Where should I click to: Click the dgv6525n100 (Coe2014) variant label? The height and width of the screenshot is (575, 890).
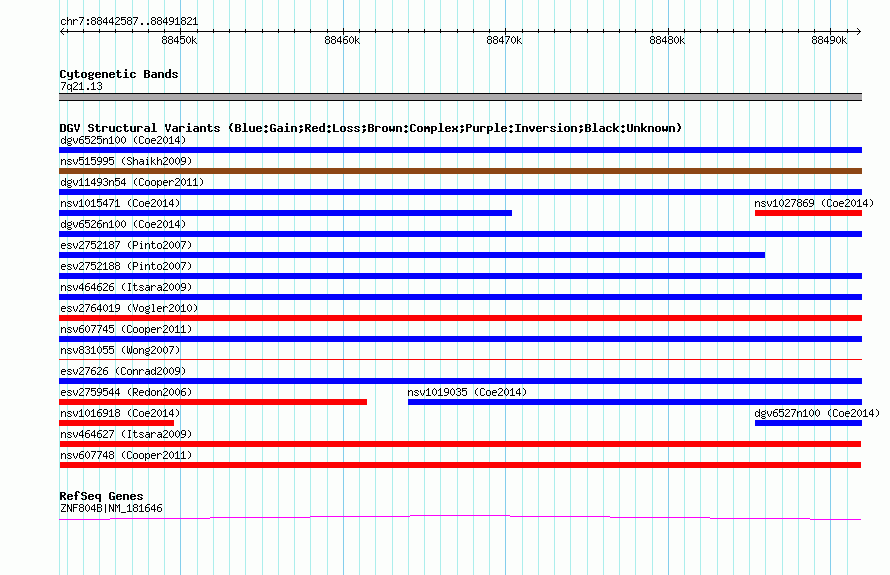point(123,140)
